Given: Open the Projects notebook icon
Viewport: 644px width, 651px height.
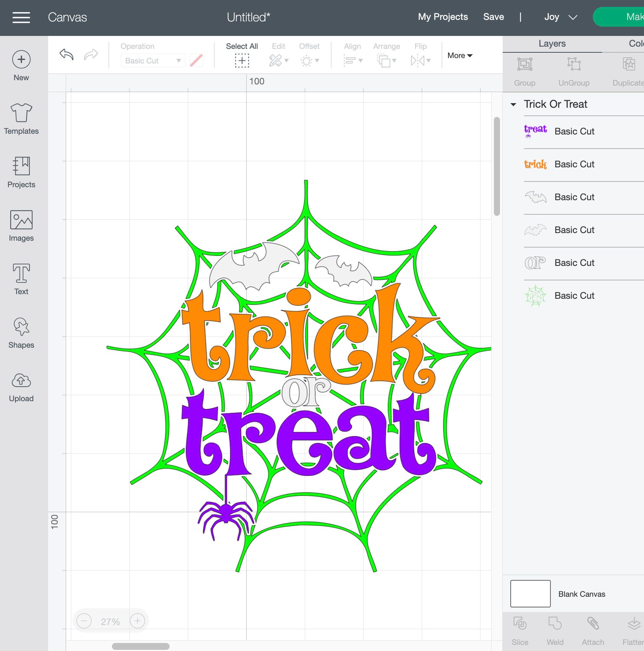Looking at the screenshot, I should click(21, 166).
